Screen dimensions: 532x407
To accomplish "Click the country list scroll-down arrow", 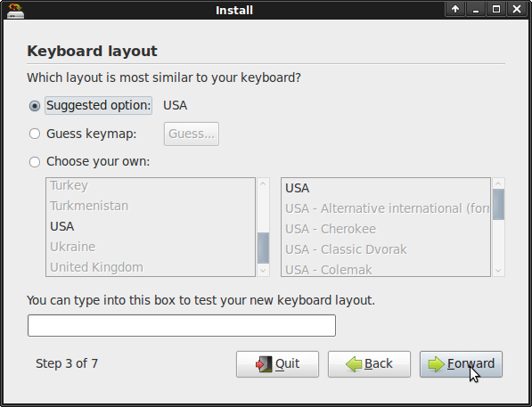I will coord(263,271).
